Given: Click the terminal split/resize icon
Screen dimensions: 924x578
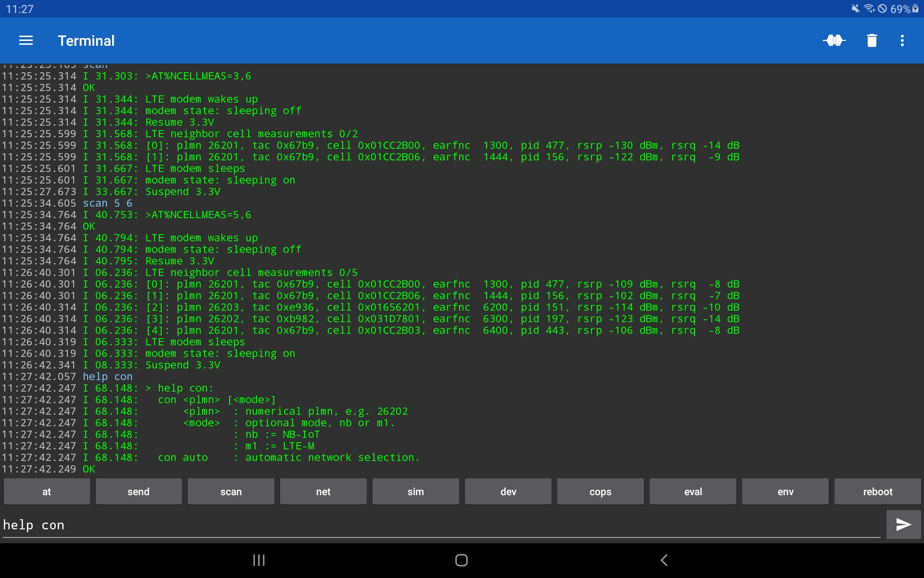Looking at the screenshot, I should tap(835, 40).
